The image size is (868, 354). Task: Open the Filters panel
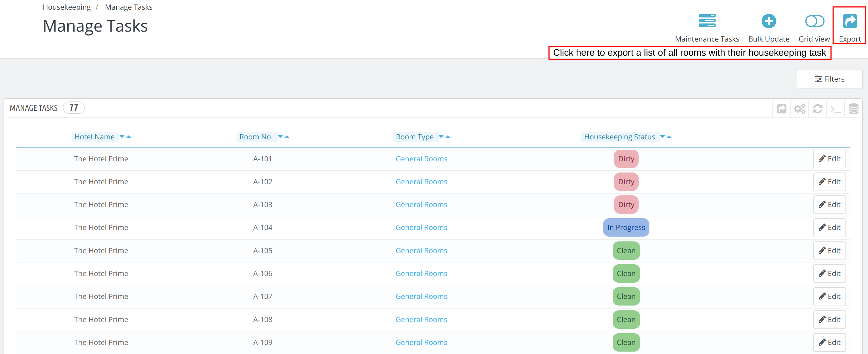click(829, 79)
